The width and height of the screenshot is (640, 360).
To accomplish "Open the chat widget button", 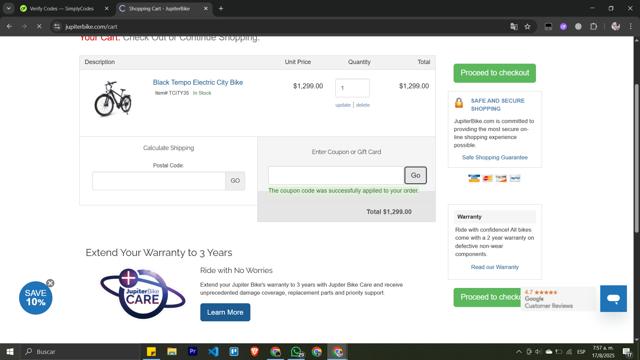I will click(613, 298).
